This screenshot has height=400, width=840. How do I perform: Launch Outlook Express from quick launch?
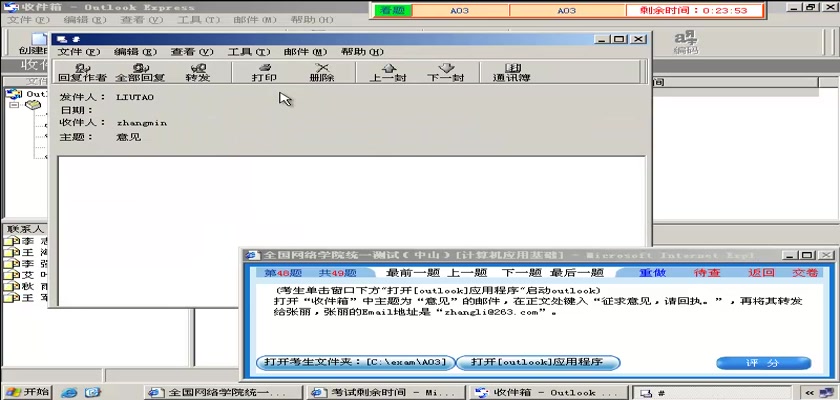(92, 393)
